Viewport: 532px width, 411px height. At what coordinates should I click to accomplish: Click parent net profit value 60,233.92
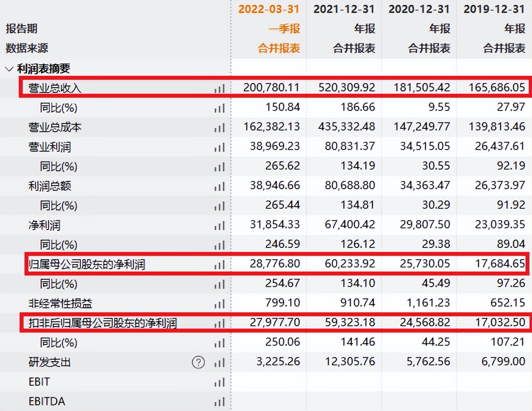pos(350,263)
